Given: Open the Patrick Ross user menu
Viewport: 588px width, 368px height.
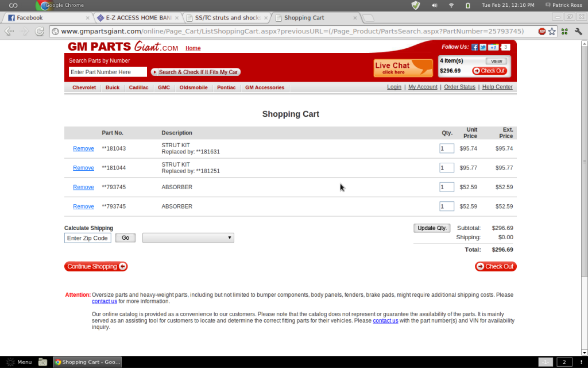Looking at the screenshot, I should click(x=563, y=5).
